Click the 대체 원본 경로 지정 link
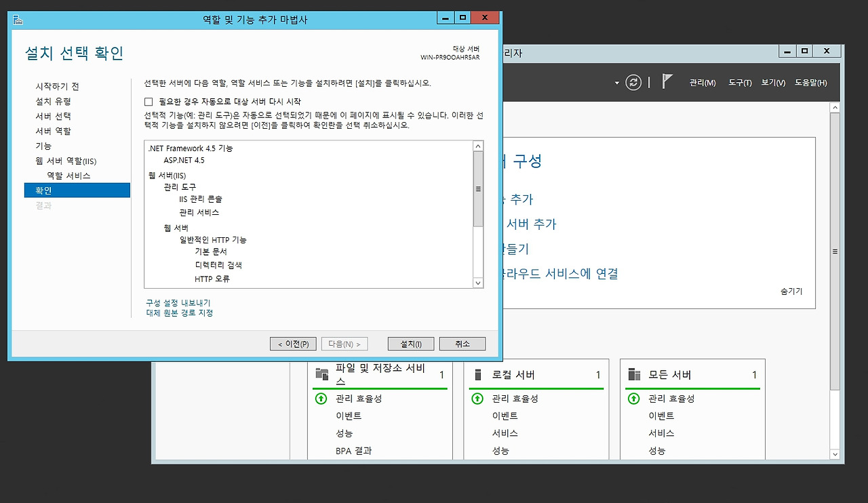This screenshot has width=868, height=503. (x=180, y=313)
